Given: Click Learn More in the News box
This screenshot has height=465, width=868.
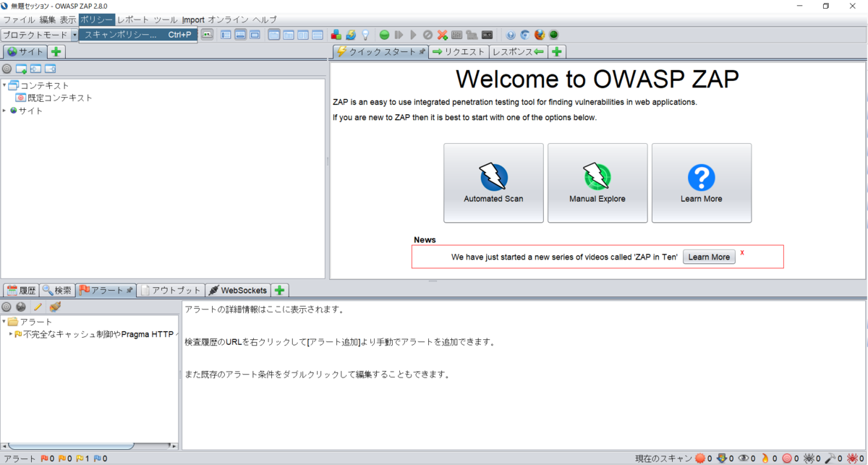Looking at the screenshot, I should coord(709,257).
